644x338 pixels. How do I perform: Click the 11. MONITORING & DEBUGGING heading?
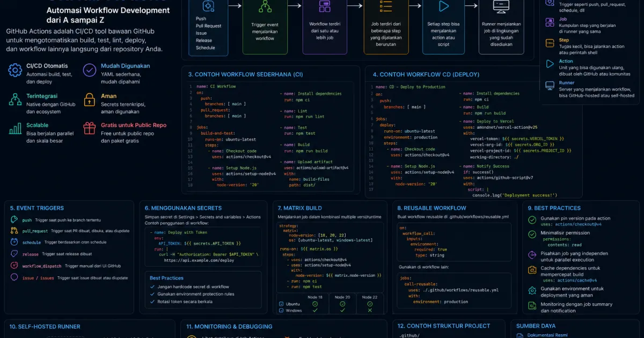(x=229, y=326)
